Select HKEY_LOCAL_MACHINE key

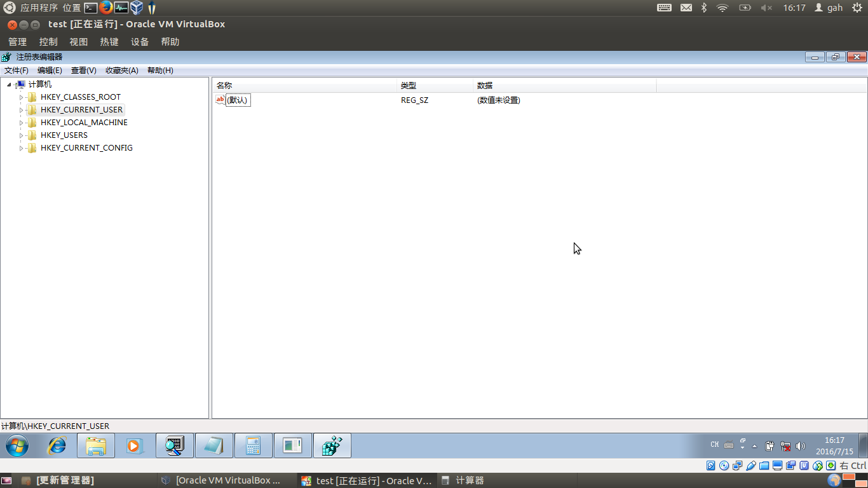[84, 123]
